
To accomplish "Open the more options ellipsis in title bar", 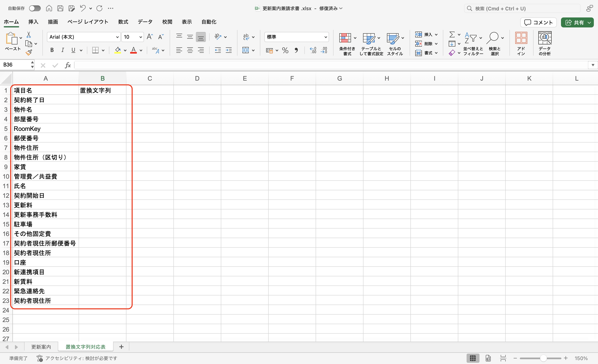I will (x=111, y=9).
